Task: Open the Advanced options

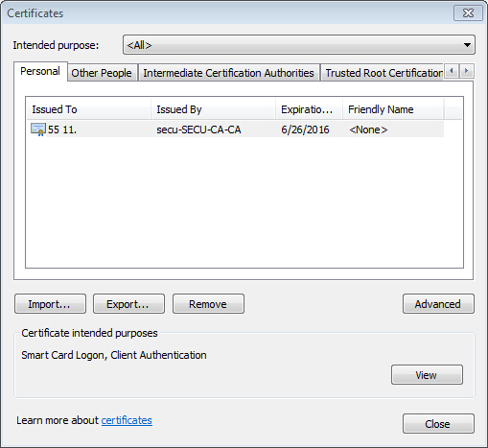Action: click(438, 304)
